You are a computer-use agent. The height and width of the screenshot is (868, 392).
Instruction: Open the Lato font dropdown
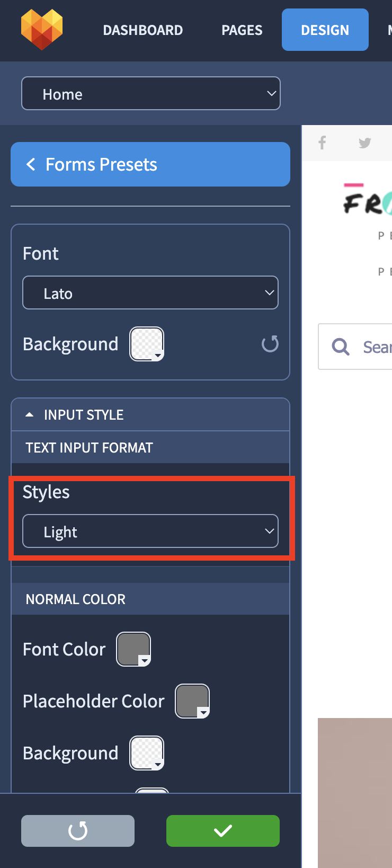(x=150, y=293)
